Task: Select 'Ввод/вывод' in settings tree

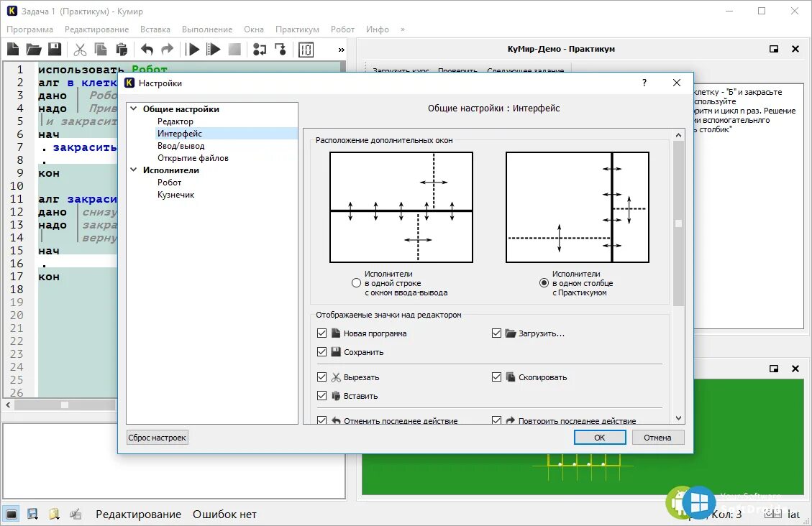Action: 181,146
